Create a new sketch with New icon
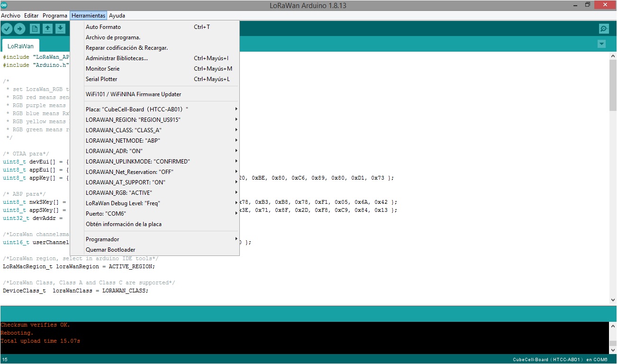The height and width of the screenshot is (364, 618). point(35,29)
